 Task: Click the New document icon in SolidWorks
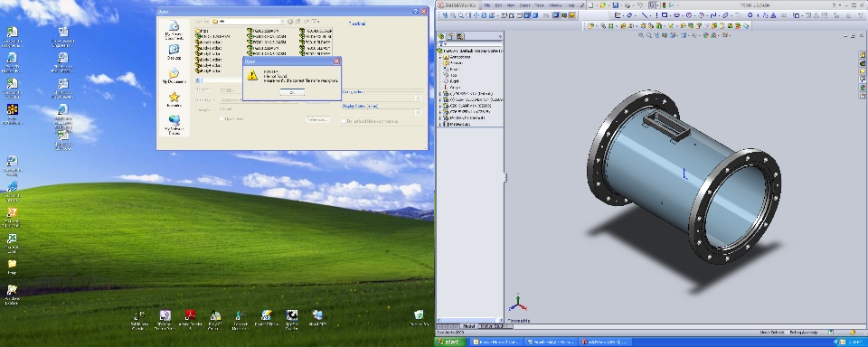point(591,5)
